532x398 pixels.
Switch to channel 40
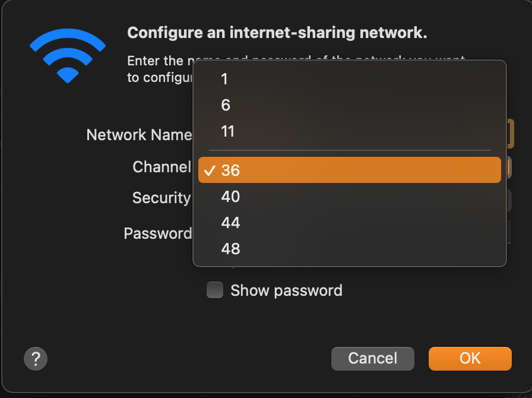pyautogui.click(x=230, y=197)
